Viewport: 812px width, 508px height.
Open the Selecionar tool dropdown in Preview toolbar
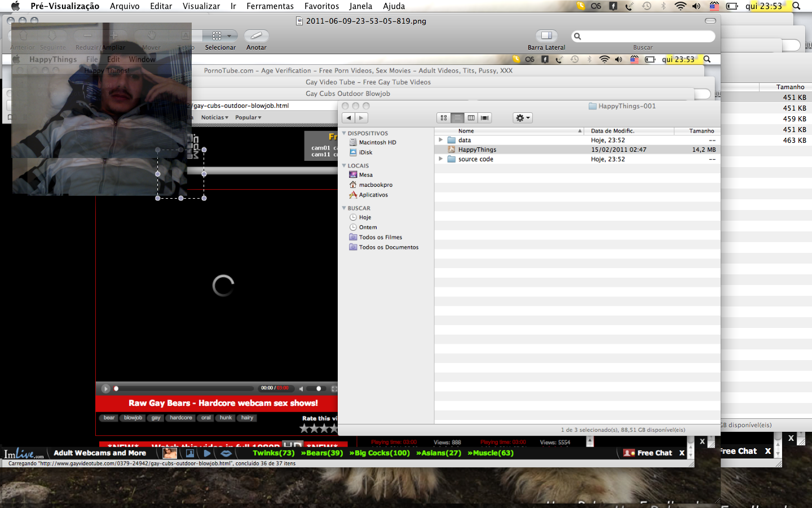pos(220,36)
